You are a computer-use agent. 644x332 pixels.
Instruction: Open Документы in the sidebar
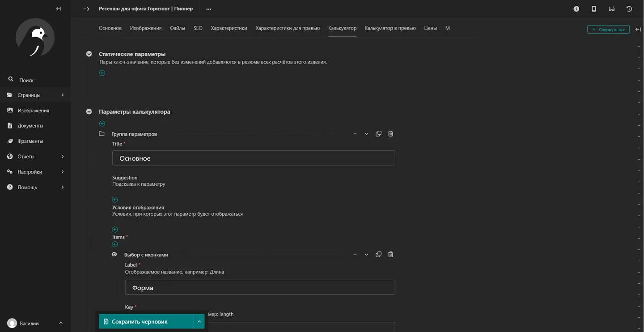coord(35,126)
